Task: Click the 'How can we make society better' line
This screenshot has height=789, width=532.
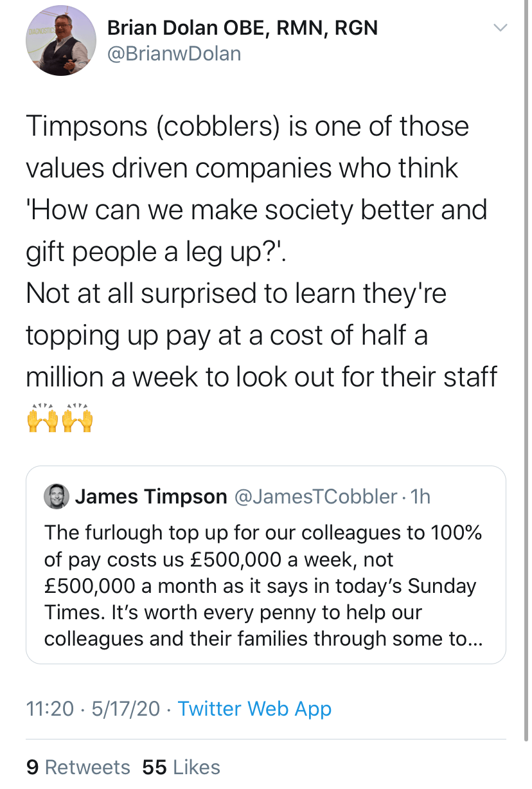Action: [256, 210]
